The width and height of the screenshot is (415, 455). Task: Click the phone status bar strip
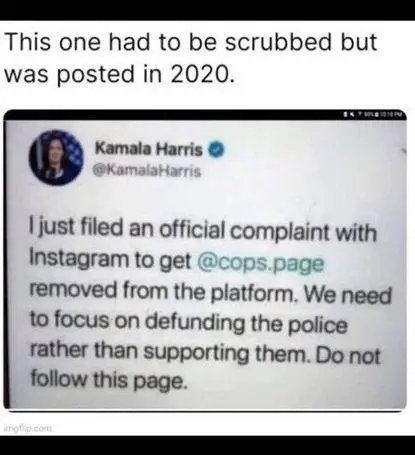tap(205, 115)
